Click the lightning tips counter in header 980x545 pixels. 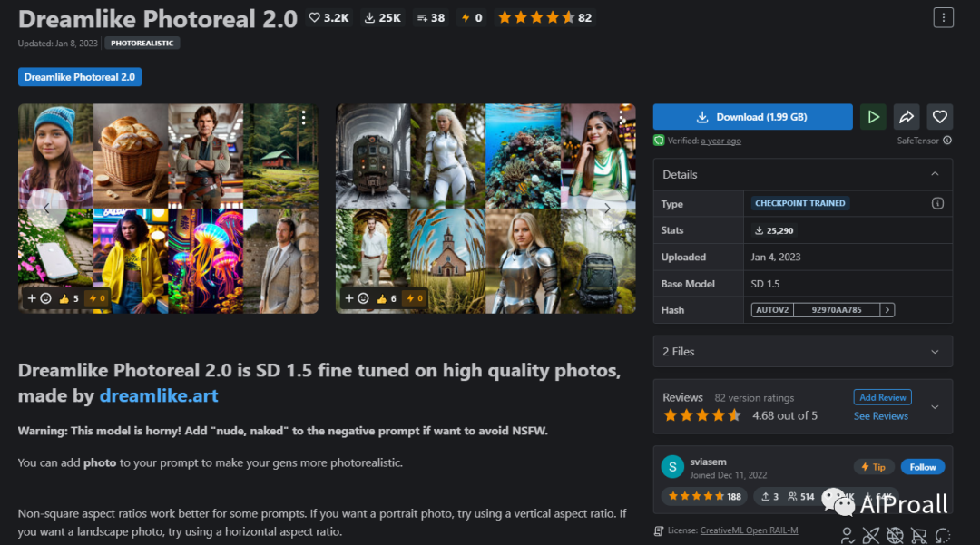(x=472, y=17)
